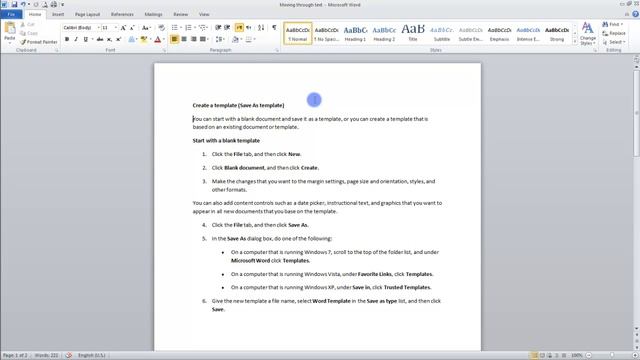This screenshot has width=640, height=360.
Task: Toggle italic formatting
Action: pos(76,39)
